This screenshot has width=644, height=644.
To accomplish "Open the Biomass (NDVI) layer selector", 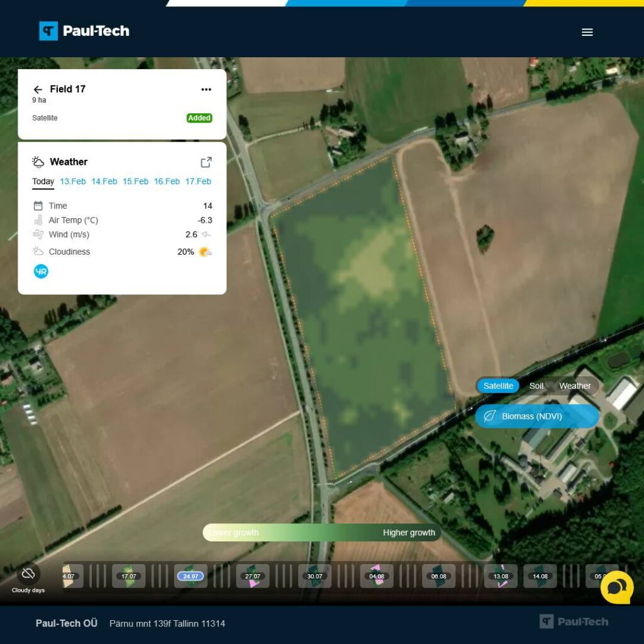I will click(x=537, y=416).
